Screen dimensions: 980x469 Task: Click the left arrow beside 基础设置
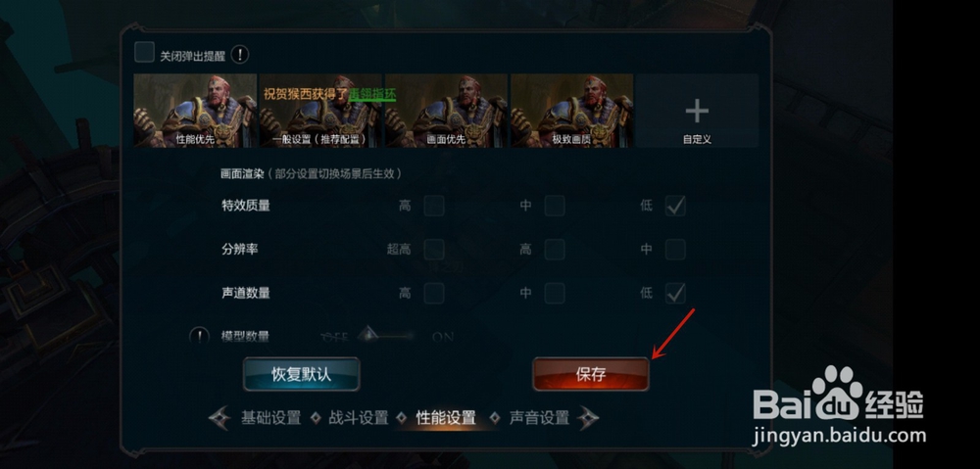click(220, 418)
